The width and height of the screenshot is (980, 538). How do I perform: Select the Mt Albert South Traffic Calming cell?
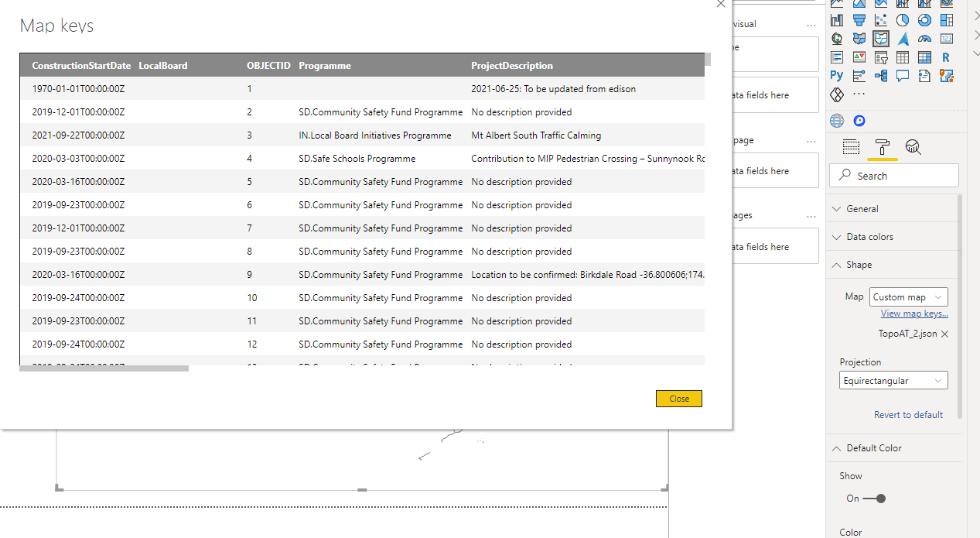536,135
